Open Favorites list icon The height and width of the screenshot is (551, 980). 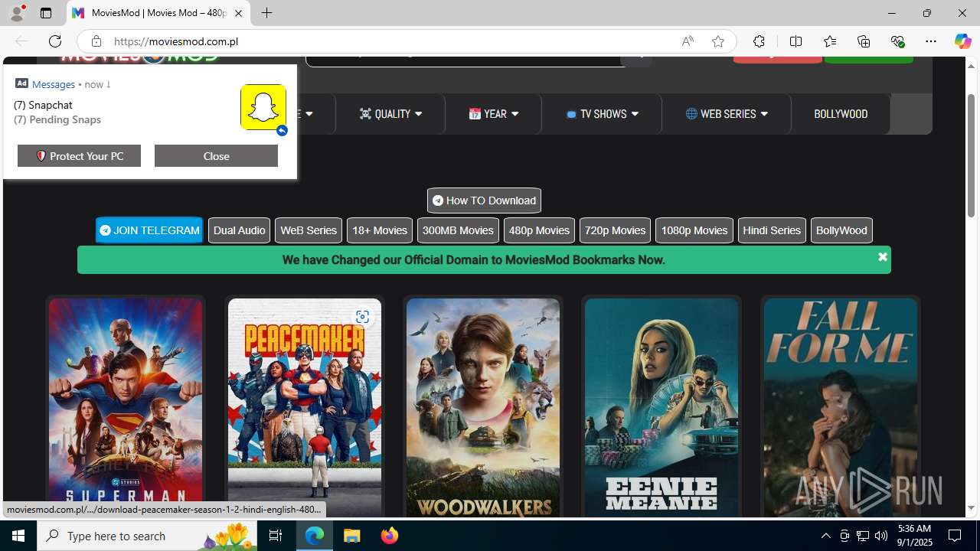pyautogui.click(x=830, y=41)
